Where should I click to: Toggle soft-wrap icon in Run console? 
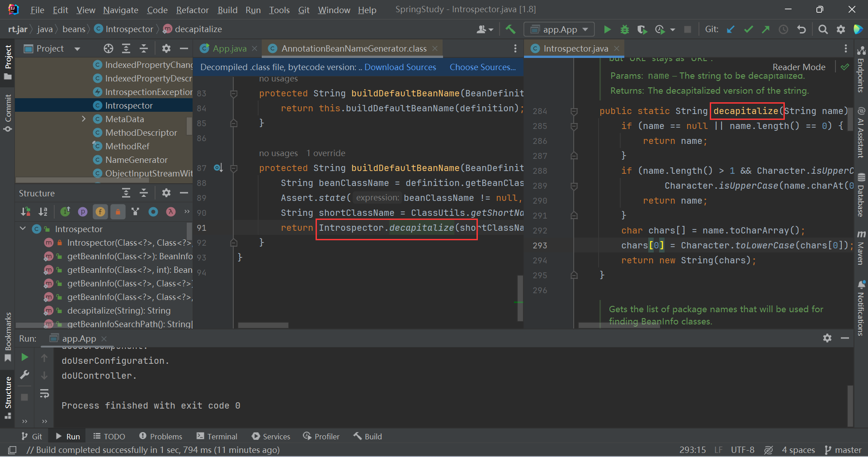[x=44, y=393]
